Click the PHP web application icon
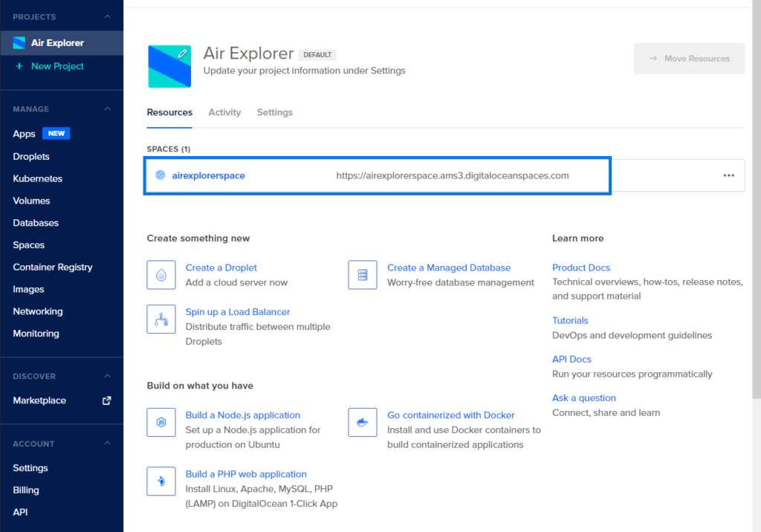The image size is (761, 532). pos(161,481)
